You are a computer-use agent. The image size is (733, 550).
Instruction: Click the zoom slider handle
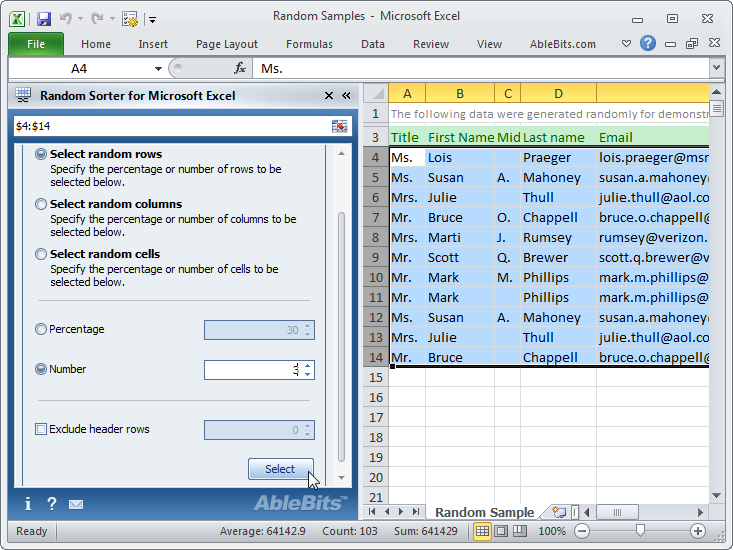click(x=640, y=530)
